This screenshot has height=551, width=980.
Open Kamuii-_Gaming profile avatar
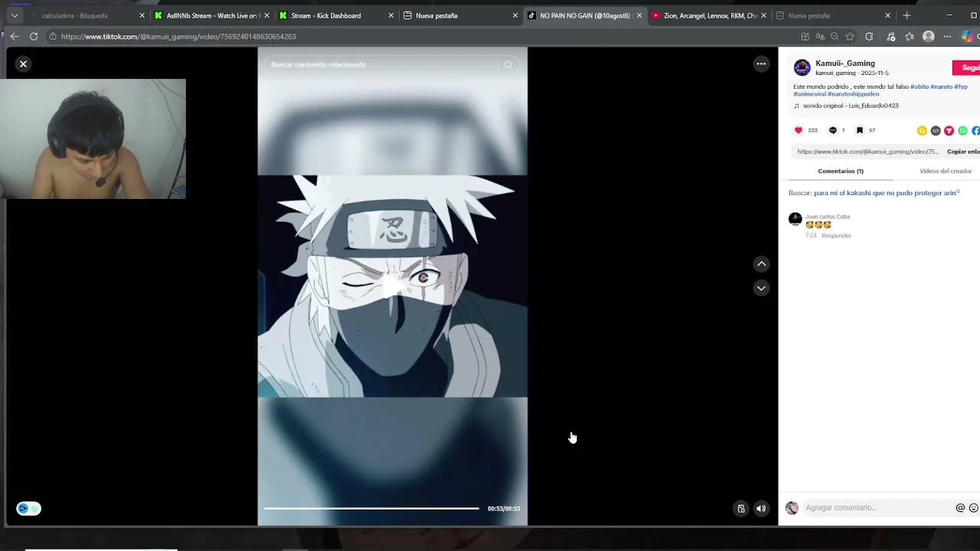pos(802,68)
